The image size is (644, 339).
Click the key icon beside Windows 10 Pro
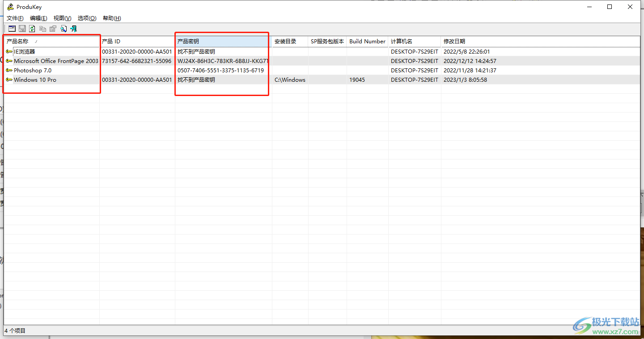point(9,80)
